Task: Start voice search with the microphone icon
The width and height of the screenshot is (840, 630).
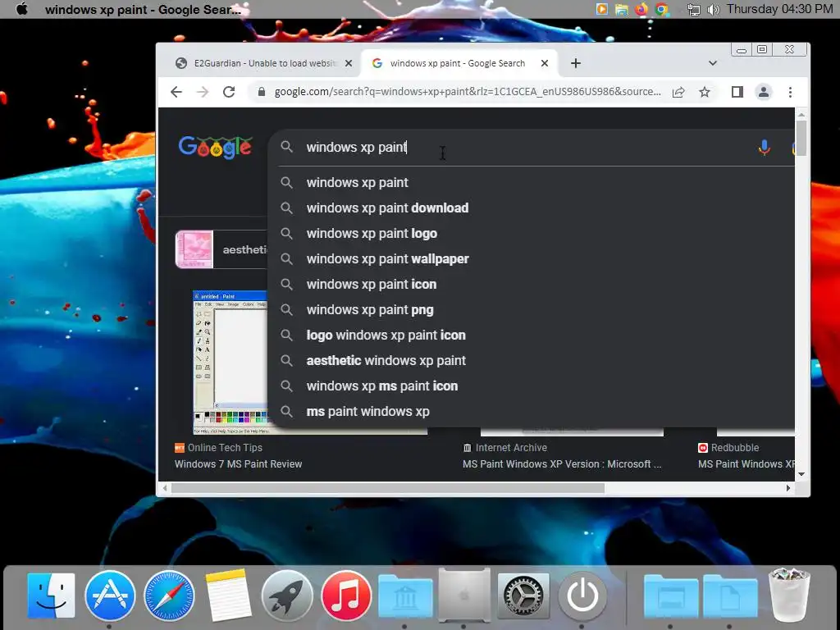Action: point(765,148)
